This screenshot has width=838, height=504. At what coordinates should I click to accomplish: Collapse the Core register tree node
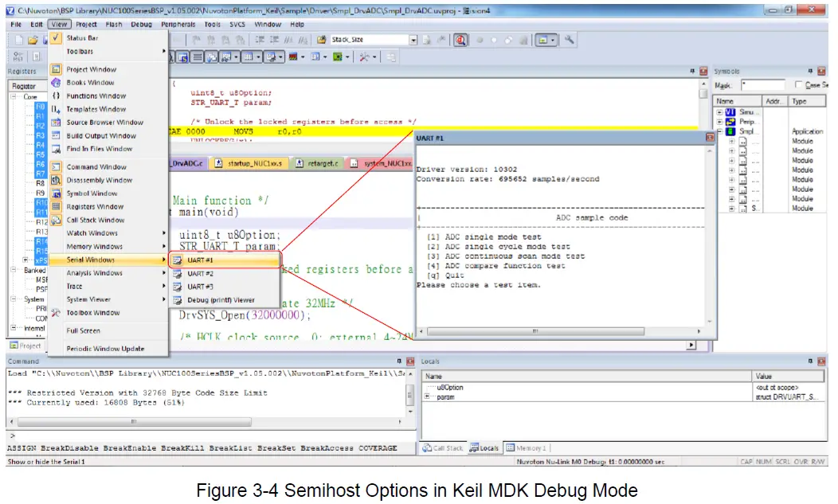point(14,97)
